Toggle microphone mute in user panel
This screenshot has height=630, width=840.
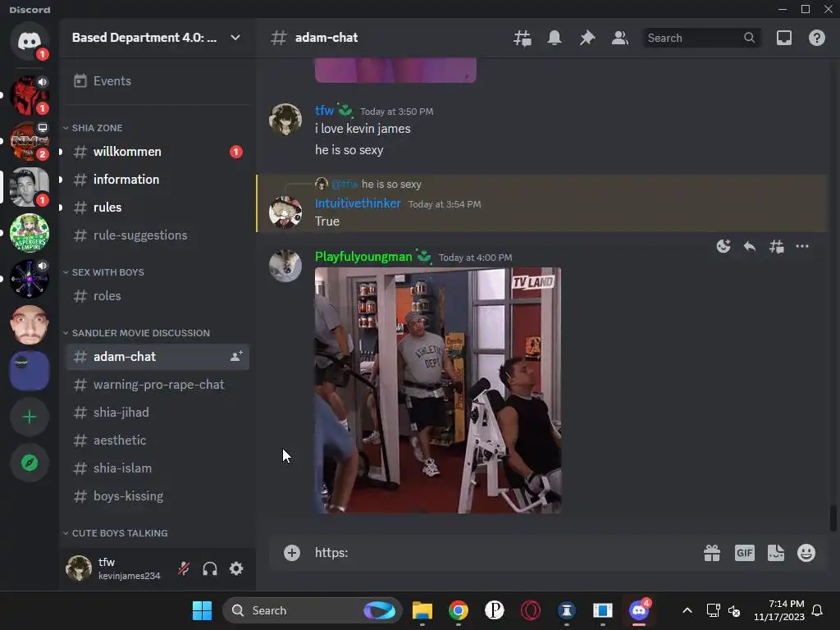click(184, 568)
